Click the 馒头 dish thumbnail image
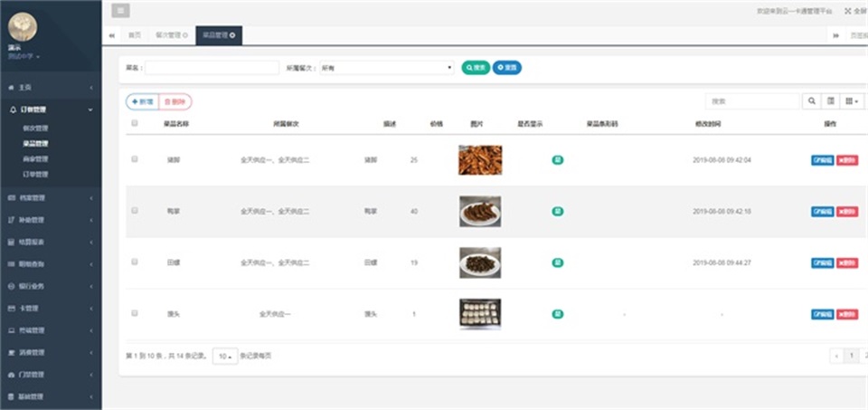868x410 pixels. point(480,314)
